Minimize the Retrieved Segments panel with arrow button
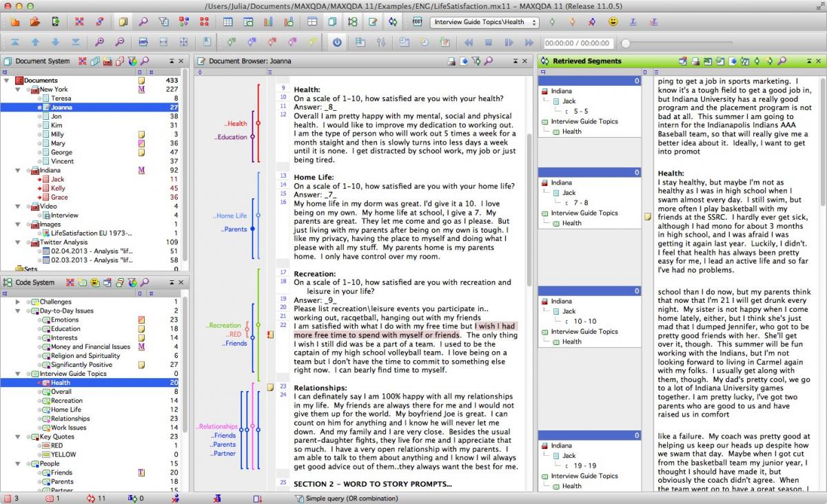Image resolution: width=827 pixels, height=504 pixels. click(810, 61)
